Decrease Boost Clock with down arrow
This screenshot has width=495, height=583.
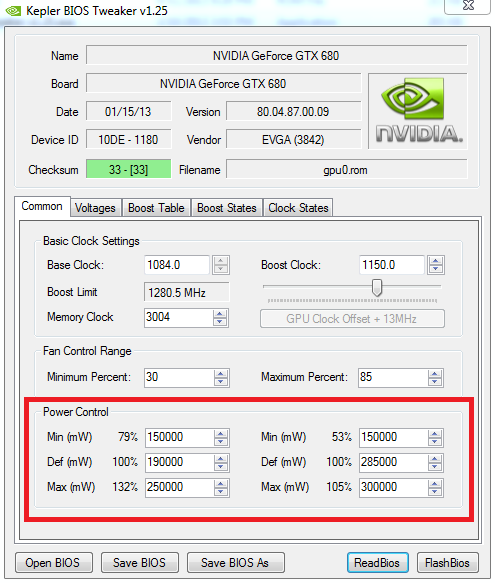[435, 270]
